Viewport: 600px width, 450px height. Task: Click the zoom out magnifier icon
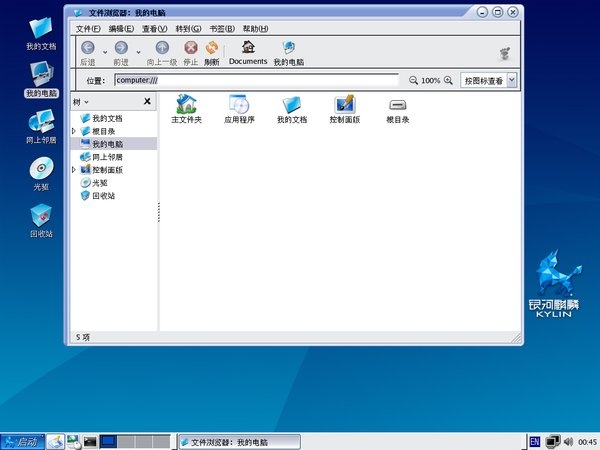(x=413, y=80)
